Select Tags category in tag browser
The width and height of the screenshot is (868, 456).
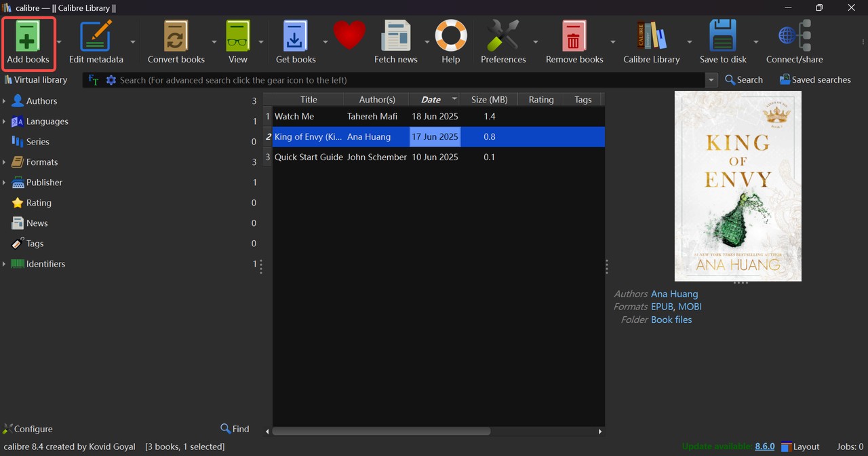(x=35, y=244)
